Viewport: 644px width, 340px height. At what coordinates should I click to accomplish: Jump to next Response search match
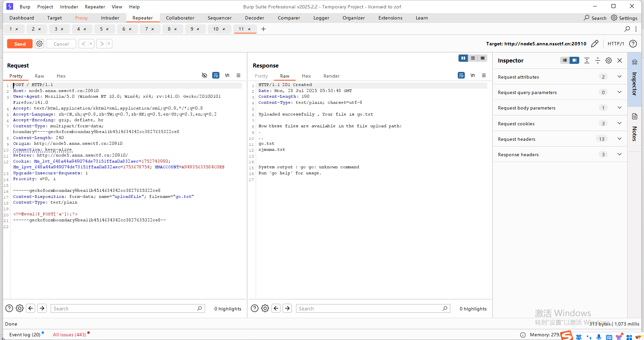coord(287,308)
